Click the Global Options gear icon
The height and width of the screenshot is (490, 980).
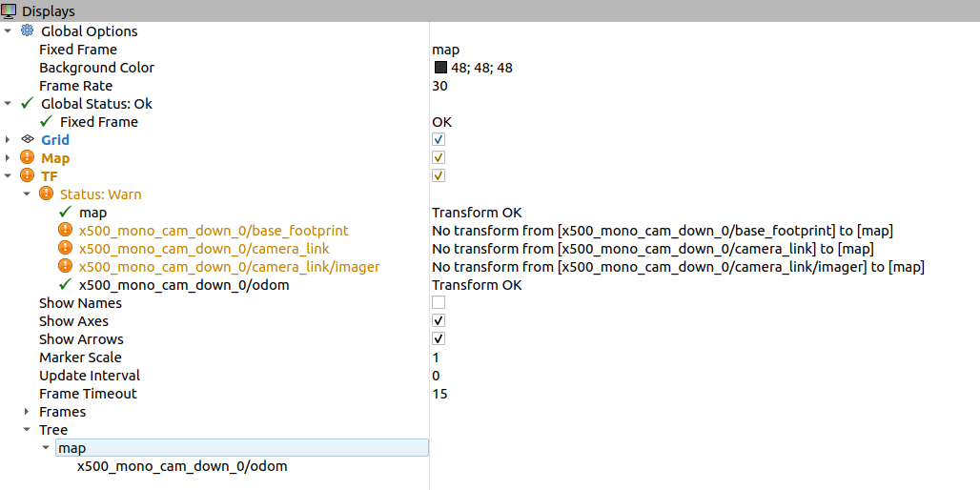tap(27, 31)
